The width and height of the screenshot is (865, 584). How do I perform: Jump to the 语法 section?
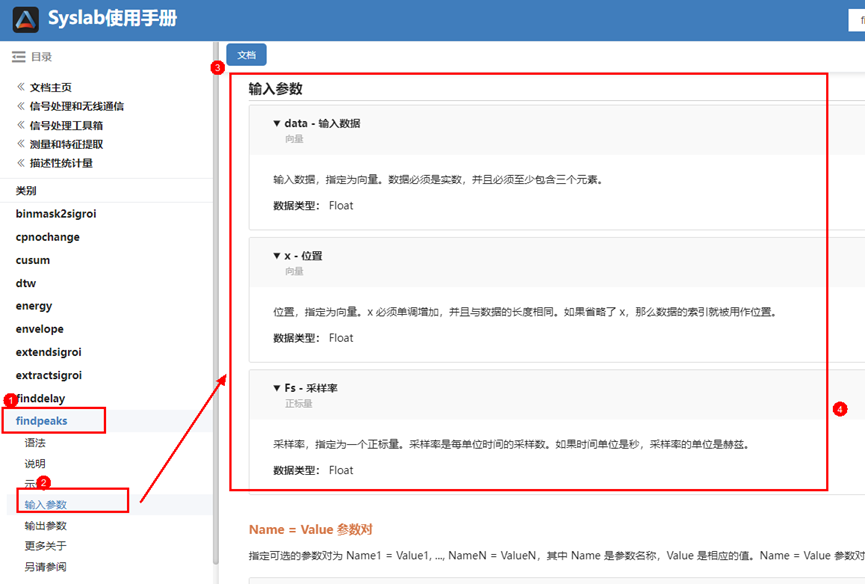tap(35, 443)
